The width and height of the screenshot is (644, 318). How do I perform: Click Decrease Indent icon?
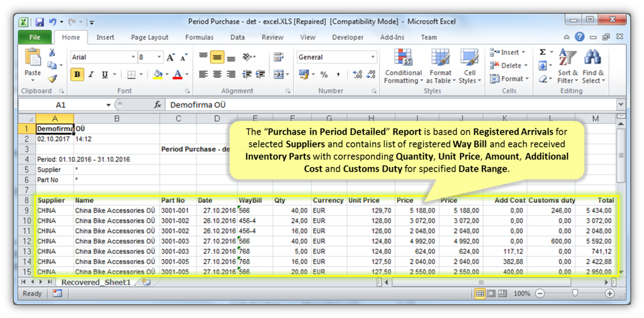pos(247,75)
